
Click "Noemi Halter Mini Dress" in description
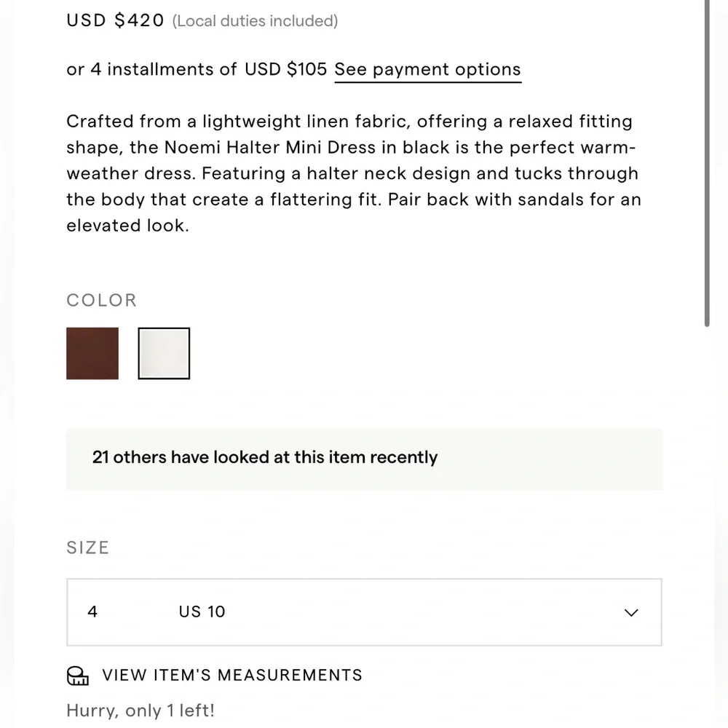pos(270,147)
